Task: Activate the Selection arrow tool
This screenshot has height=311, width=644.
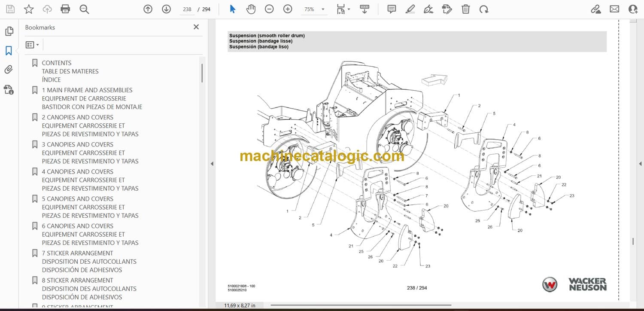Action: (233, 9)
